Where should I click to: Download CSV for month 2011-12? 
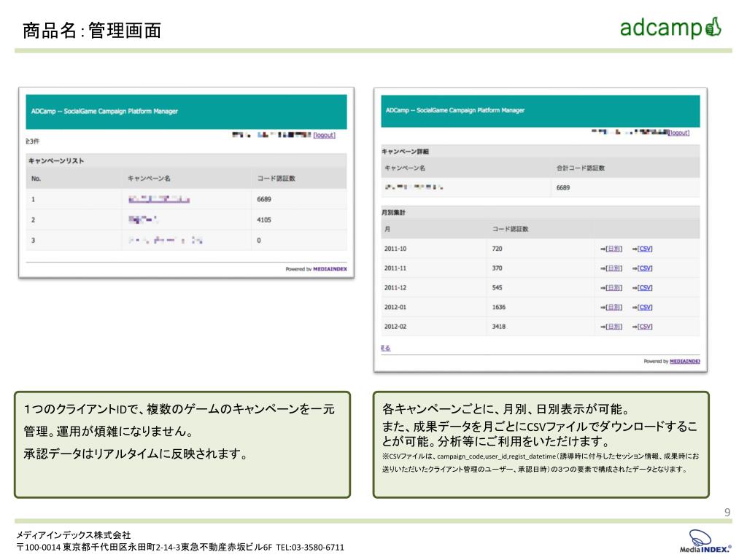point(645,288)
